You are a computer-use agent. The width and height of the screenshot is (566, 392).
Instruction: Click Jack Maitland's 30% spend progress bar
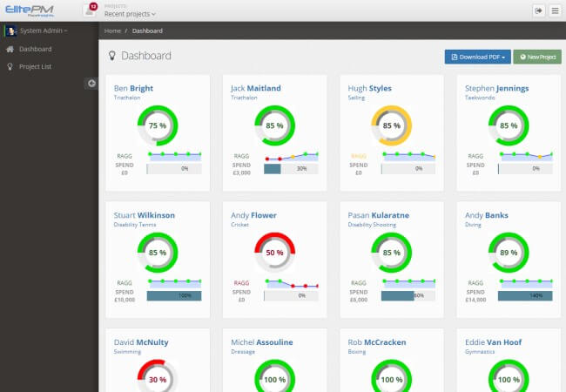tap(291, 168)
